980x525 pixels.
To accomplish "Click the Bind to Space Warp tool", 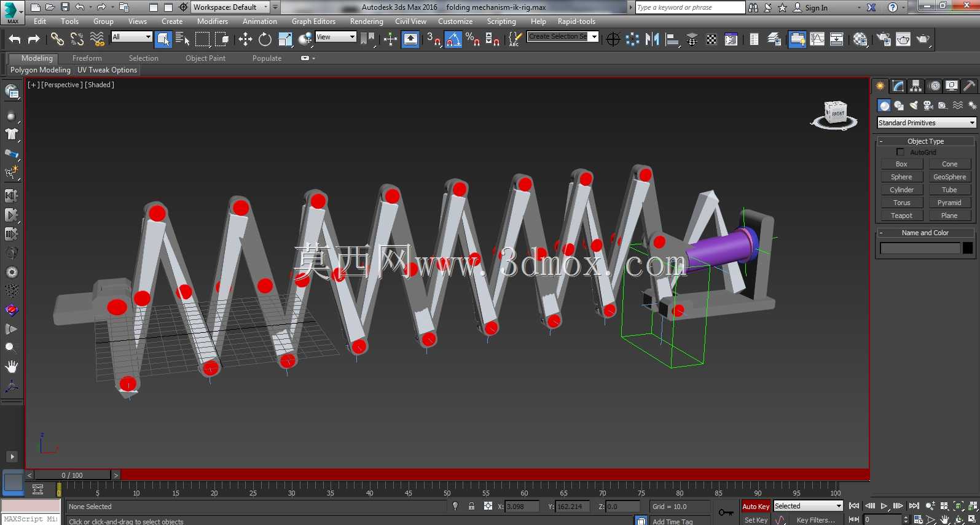I will (x=96, y=39).
